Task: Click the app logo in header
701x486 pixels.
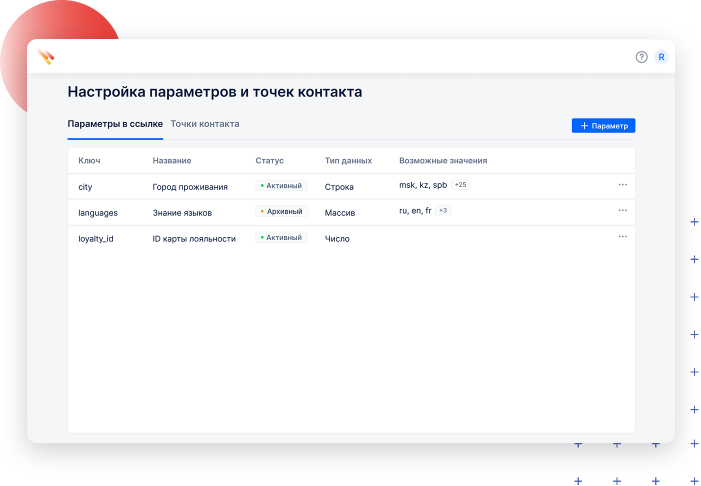Action: [46, 57]
